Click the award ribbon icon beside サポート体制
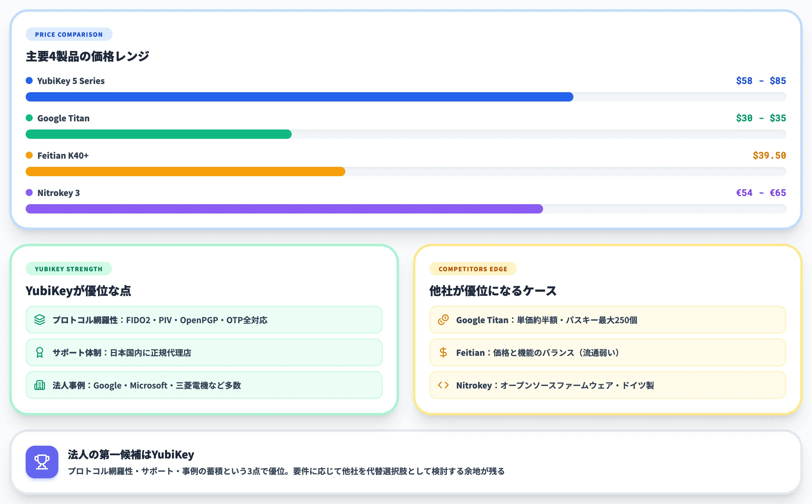The height and width of the screenshot is (504, 812). pyautogui.click(x=40, y=352)
